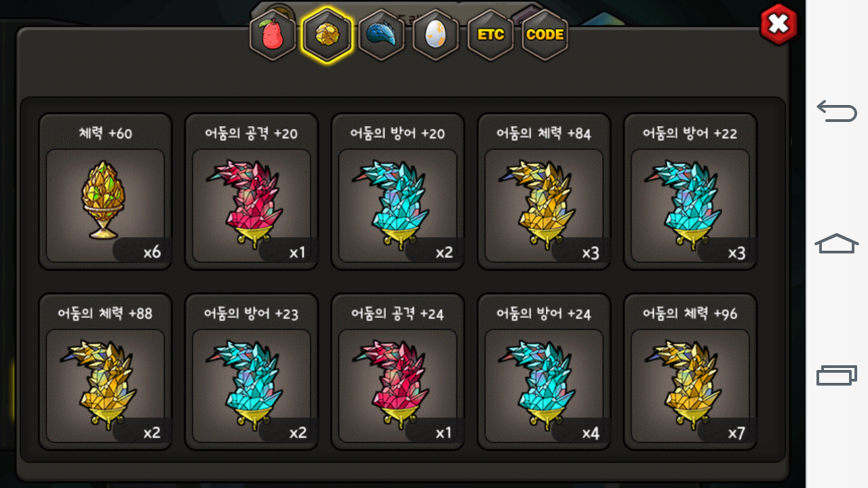Select the cyan 어둠의 방어 +24 crystal
Image resolution: width=868 pixels, height=488 pixels.
point(544,371)
